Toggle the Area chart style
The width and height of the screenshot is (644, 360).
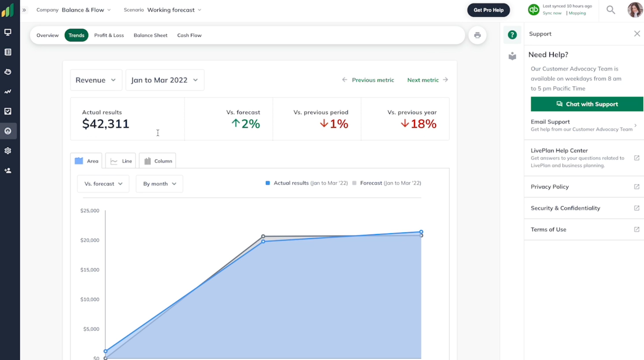click(x=86, y=161)
